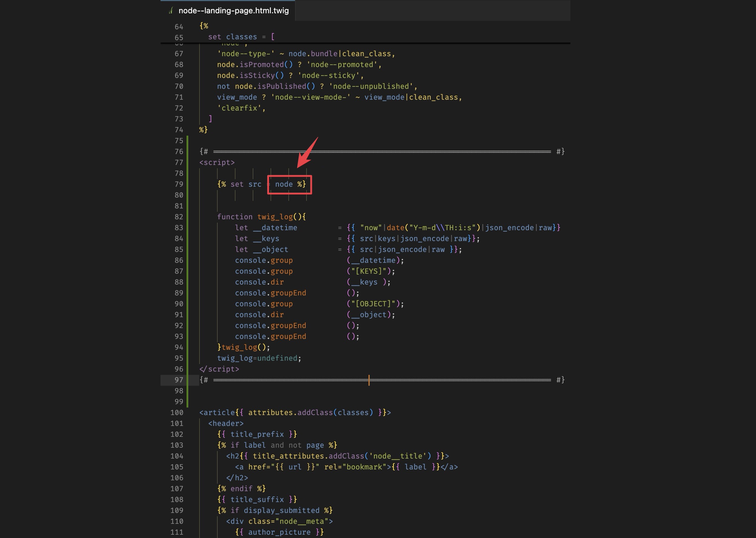The image size is (756, 538).
Task: Click '(__object);' on line 91
Action: (x=371, y=315)
